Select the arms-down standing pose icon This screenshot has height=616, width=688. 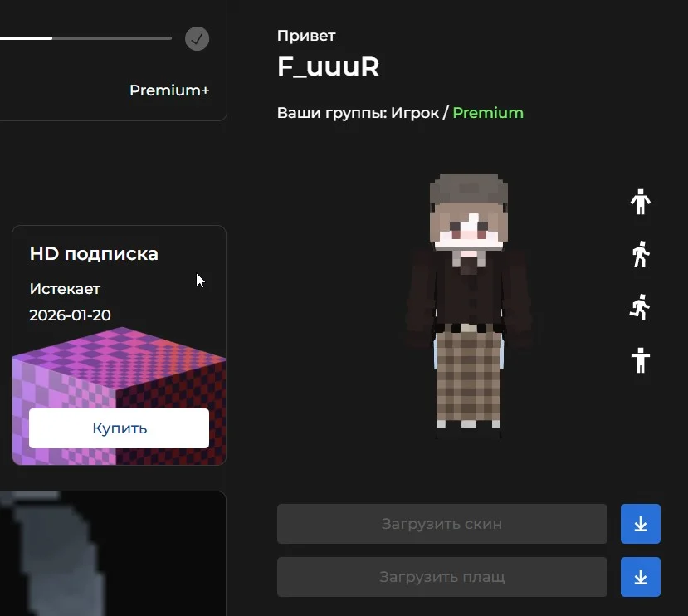640,201
